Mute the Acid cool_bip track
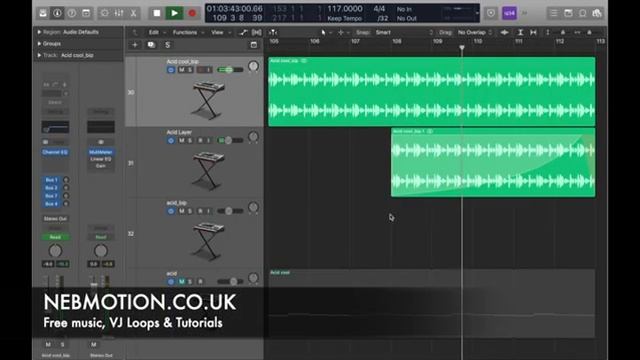The image size is (640, 360). [x=182, y=70]
